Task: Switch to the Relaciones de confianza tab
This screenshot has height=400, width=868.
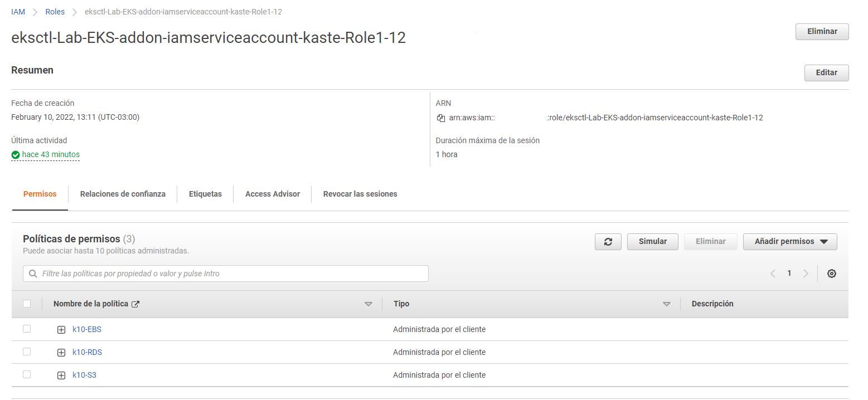Action: 123,194
